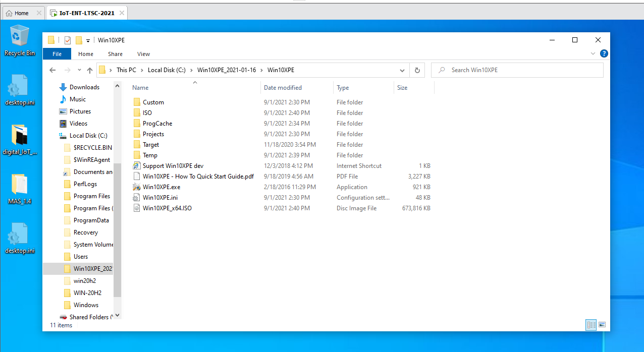The height and width of the screenshot is (352, 644).
Task: Open the Customize Quick Access Toolbar arrow
Action: [x=88, y=40]
